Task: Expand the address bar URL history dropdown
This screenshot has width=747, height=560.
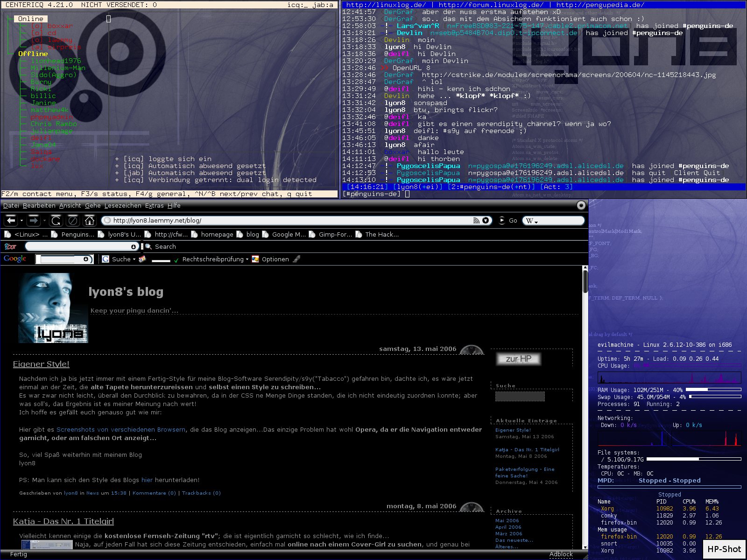Action: 486,220
